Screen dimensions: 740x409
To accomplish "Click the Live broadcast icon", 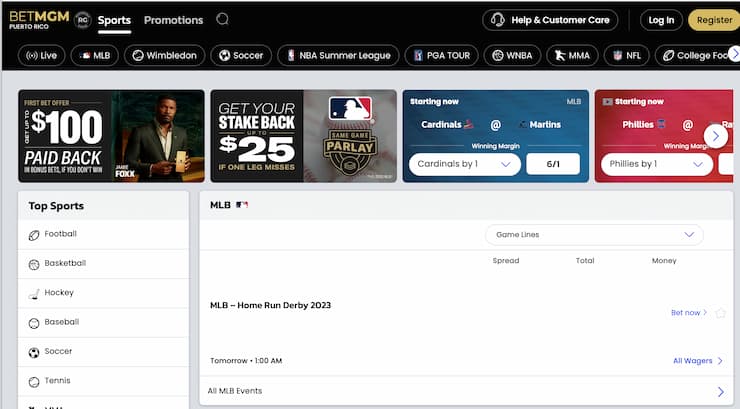I will pyautogui.click(x=32, y=56).
